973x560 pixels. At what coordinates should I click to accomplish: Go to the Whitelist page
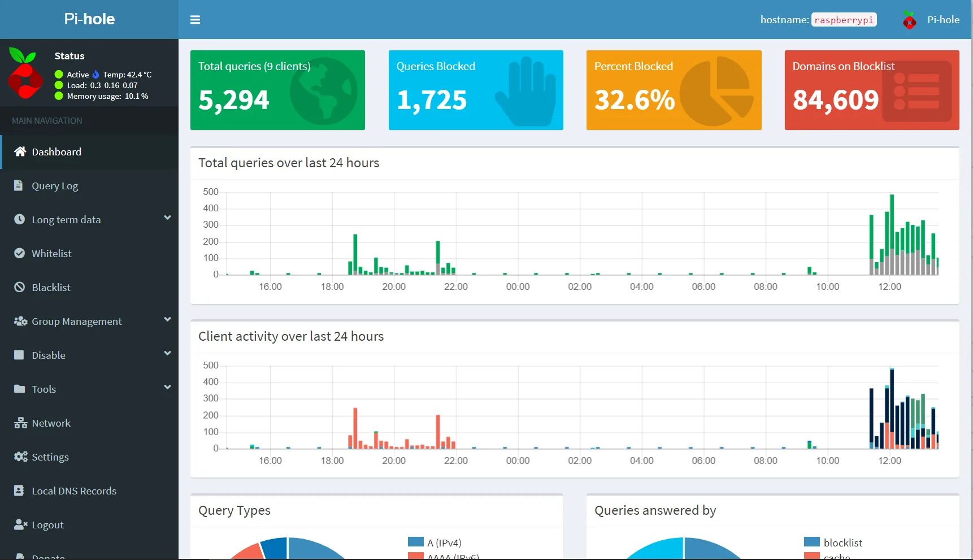[x=89, y=253]
